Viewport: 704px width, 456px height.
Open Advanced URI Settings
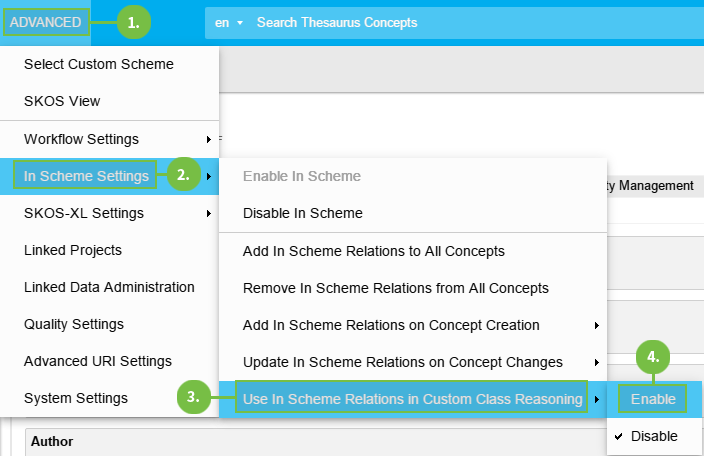click(98, 361)
